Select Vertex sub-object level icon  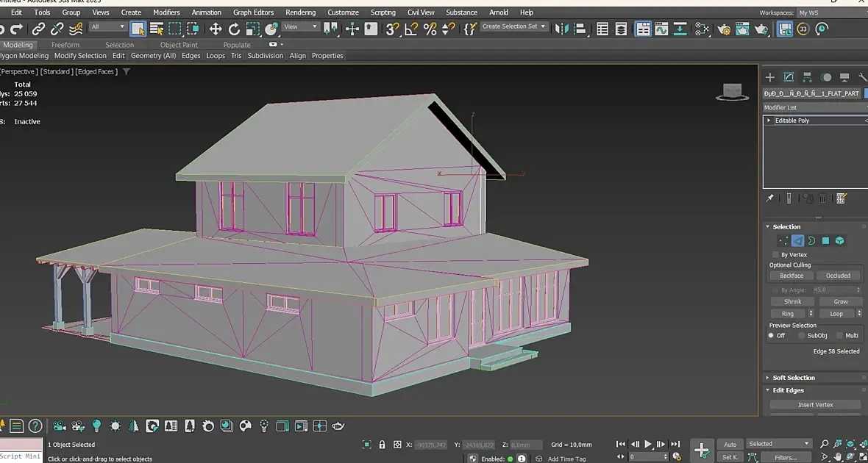pyautogui.click(x=783, y=240)
